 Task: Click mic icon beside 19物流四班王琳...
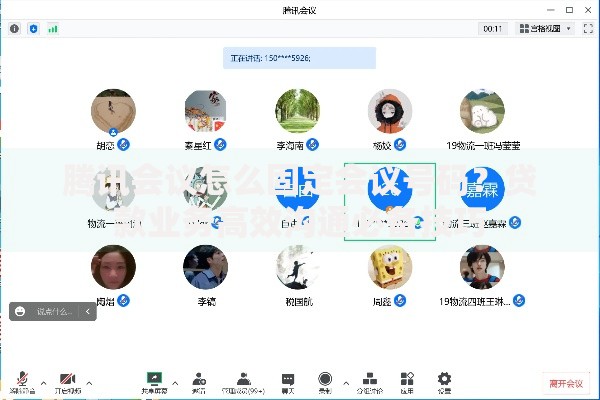point(519,300)
